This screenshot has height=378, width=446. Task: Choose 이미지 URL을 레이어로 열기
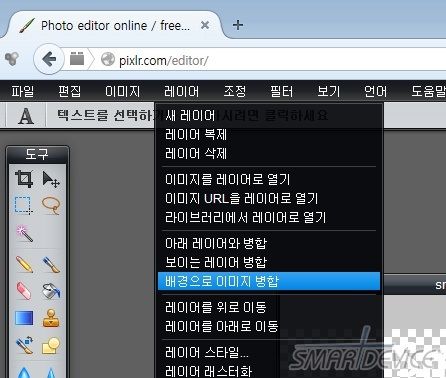coord(269,198)
